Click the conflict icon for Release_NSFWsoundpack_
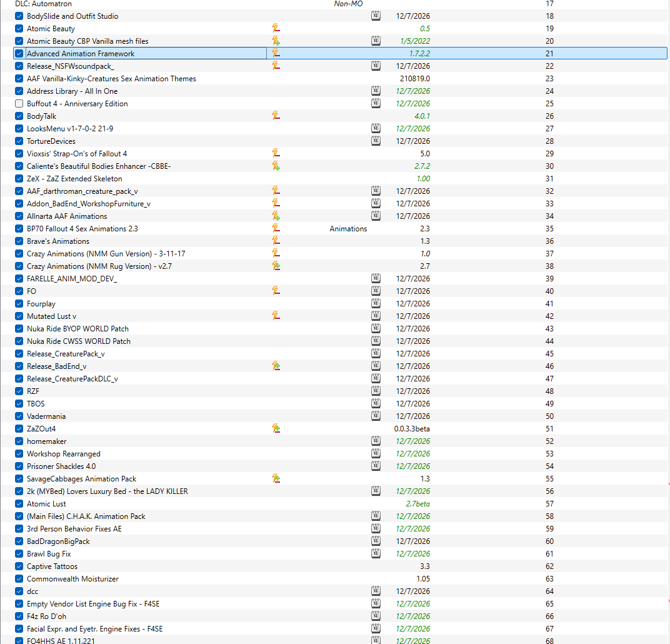 (276, 66)
